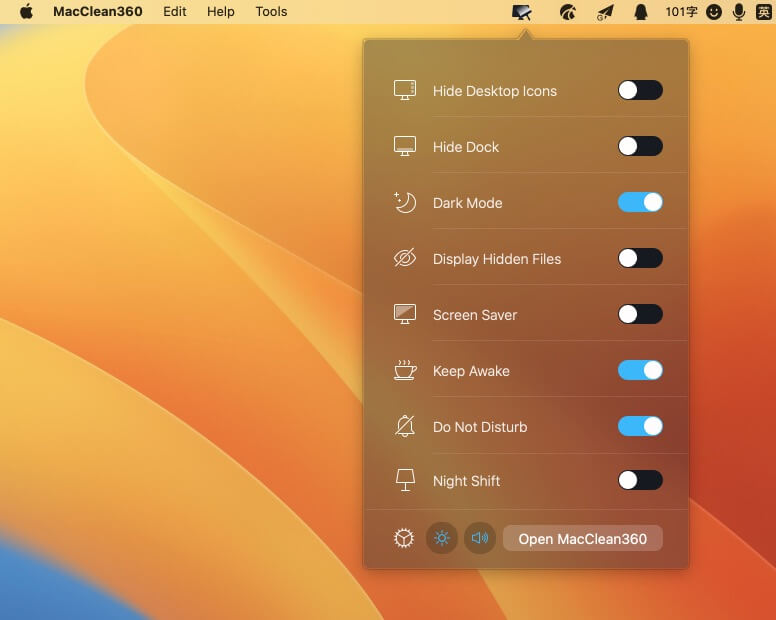Click the paper plane menu bar icon

pyautogui.click(x=605, y=12)
